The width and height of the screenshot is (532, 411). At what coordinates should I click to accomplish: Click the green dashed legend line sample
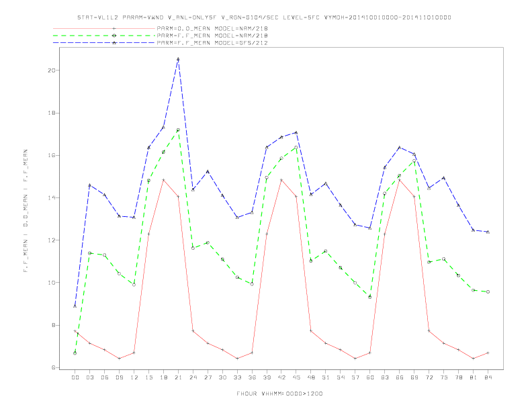[x=104, y=36]
